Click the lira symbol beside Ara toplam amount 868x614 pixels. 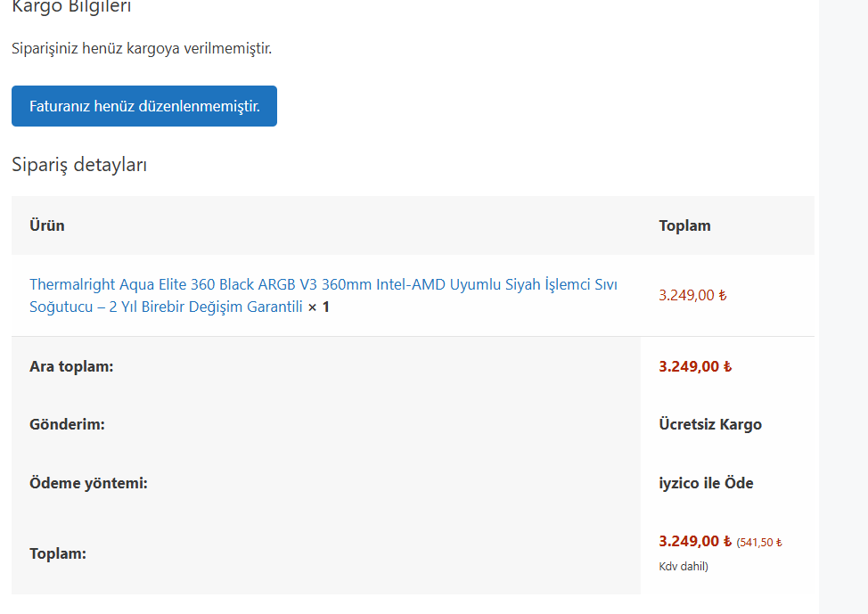click(727, 366)
